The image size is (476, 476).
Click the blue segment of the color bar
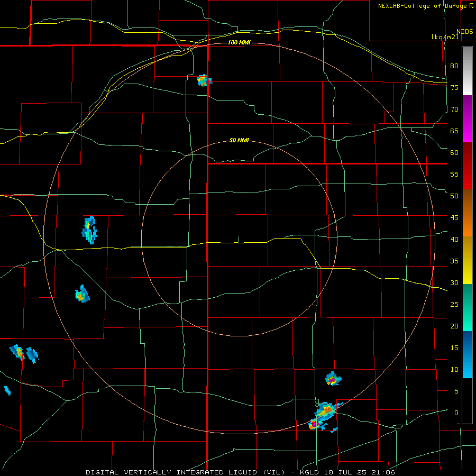click(467, 354)
